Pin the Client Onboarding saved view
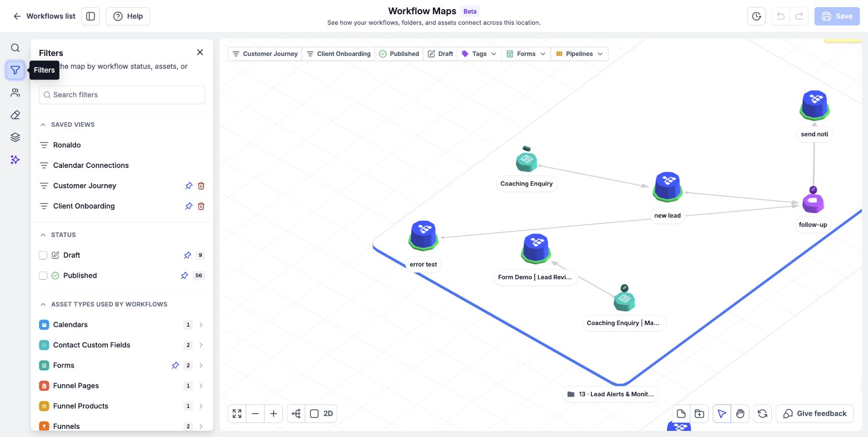868x437 pixels. tap(189, 206)
